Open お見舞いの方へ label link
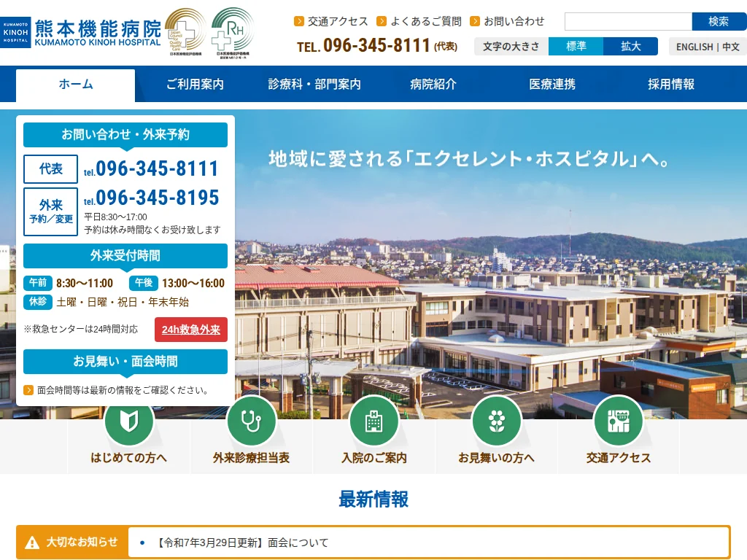The width and height of the screenshot is (747, 560). [496, 458]
